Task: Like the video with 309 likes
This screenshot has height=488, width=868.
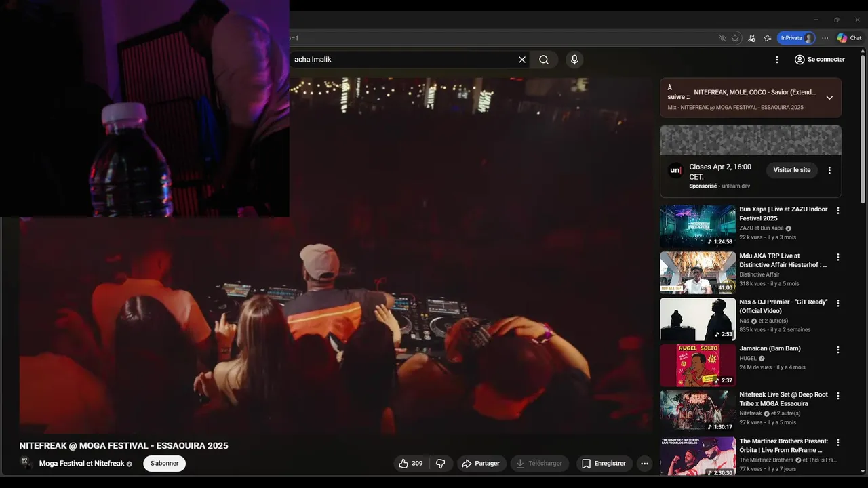Action: [x=411, y=464]
